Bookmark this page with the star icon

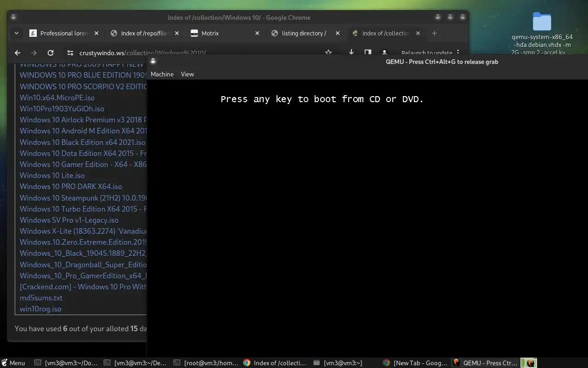(328, 52)
